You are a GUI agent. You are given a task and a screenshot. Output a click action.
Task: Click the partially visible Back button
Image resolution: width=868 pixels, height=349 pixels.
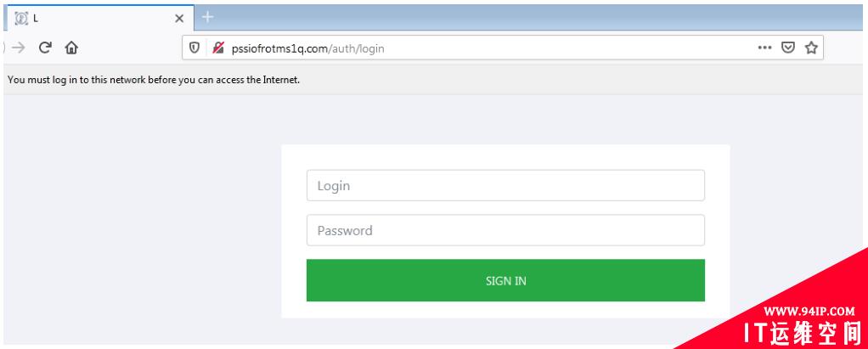[4, 48]
